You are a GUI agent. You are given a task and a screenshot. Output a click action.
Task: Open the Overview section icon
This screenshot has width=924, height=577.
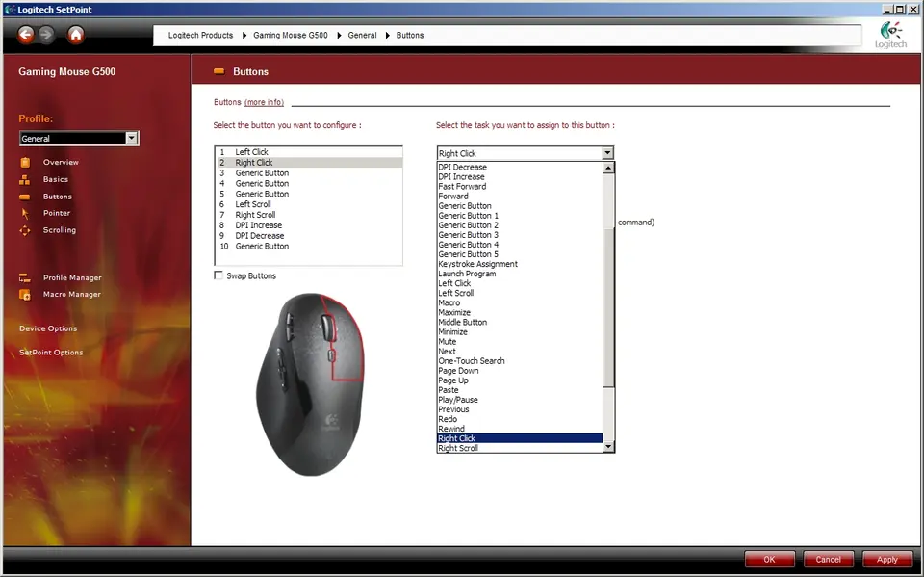[x=25, y=162]
